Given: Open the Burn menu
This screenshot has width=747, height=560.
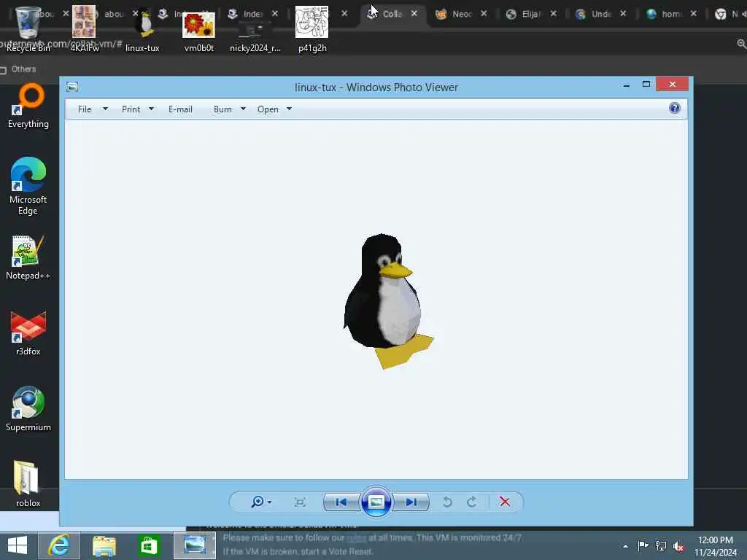Looking at the screenshot, I should tap(222, 109).
